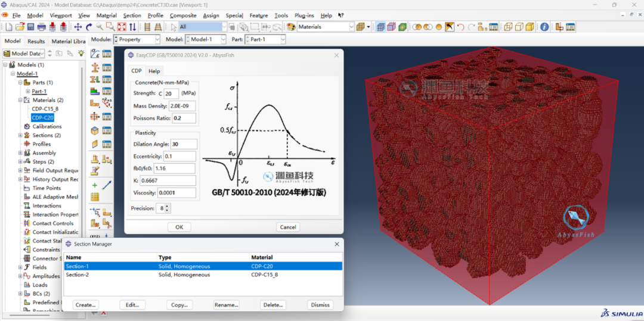Click the blue Query information icon
Viewport: 644px width, 321px height.
(x=544, y=27)
